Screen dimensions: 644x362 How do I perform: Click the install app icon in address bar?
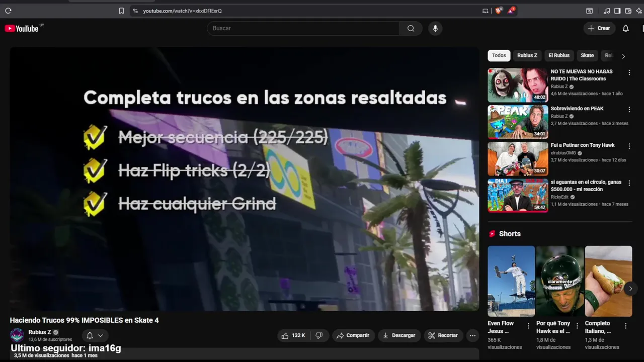click(485, 11)
